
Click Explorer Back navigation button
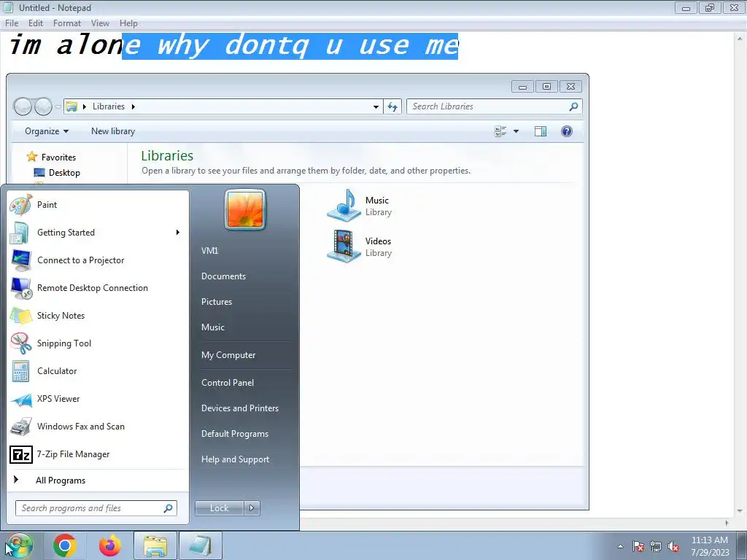[23, 107]
